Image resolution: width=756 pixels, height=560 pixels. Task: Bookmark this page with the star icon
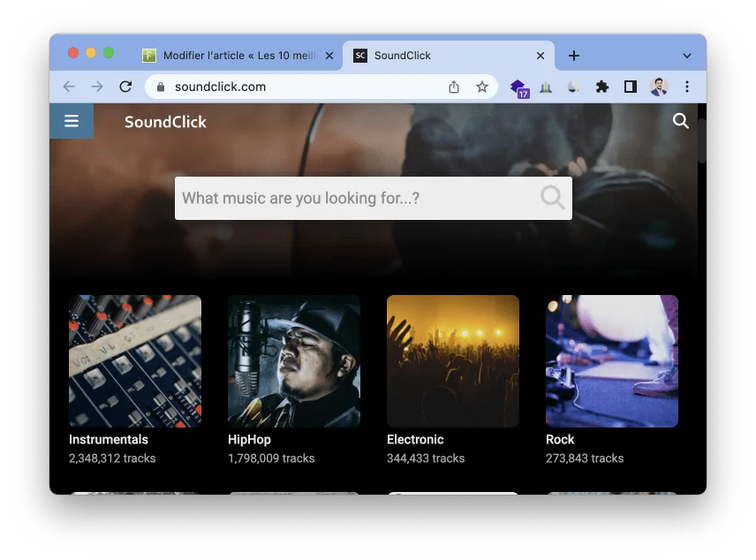481,87
